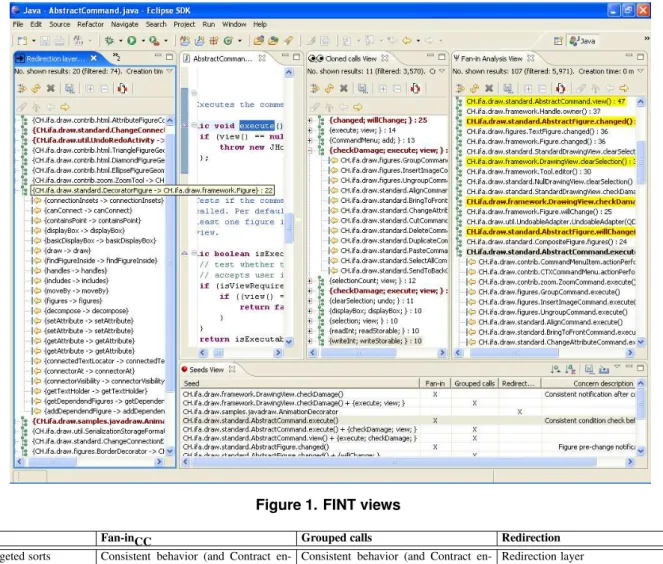
Task: Select the {execute; view; } : 14 row
Action: click(362, 130)
